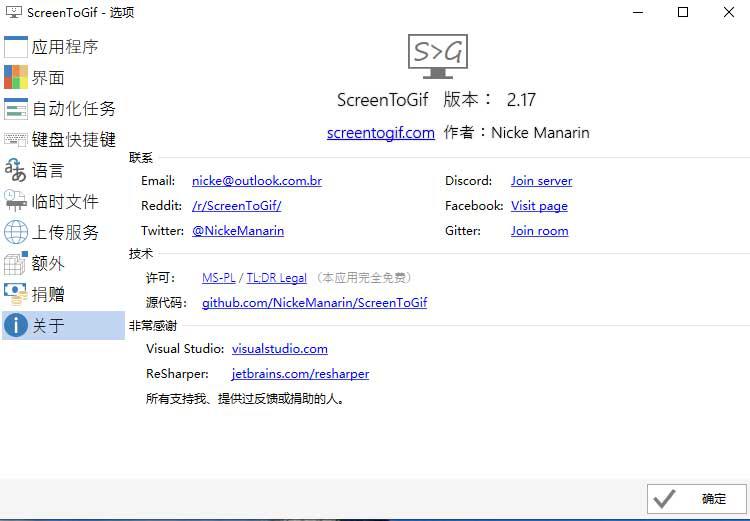Click the colorful 界面 icon
Image resolution: width=750 pixels, height=521 pixels.
coord(16,78)
